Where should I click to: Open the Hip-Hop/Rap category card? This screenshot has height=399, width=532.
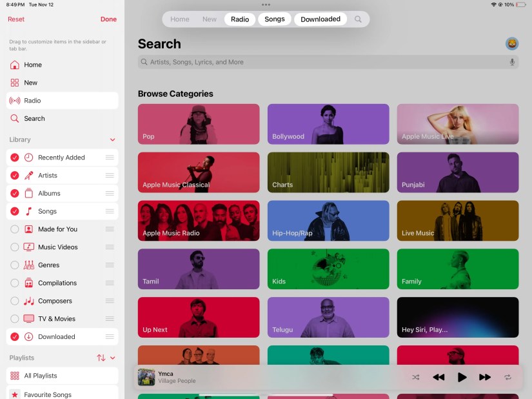(328, 221)
